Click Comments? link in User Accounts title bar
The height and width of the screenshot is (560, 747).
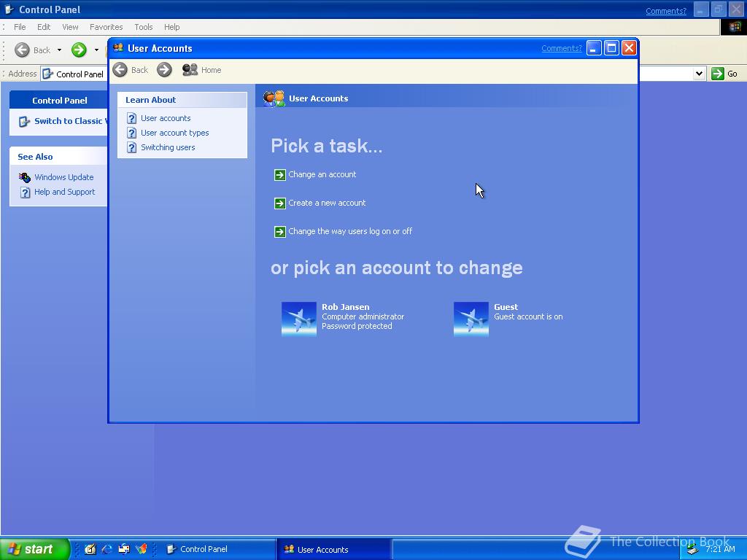[561, 48]
